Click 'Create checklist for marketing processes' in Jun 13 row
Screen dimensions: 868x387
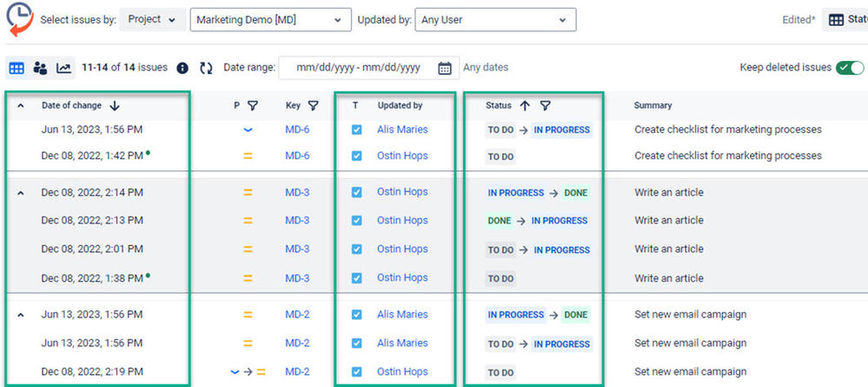(x=728, y=130)
